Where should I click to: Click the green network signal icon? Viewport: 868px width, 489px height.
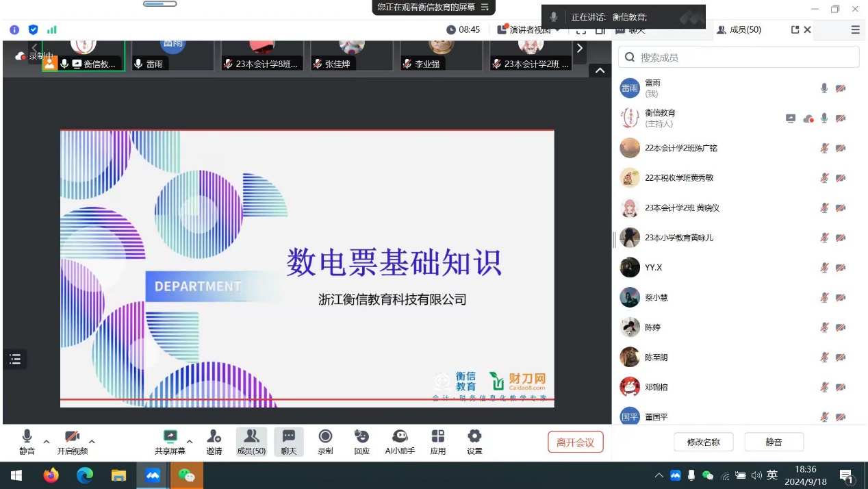tap(52, 29)
